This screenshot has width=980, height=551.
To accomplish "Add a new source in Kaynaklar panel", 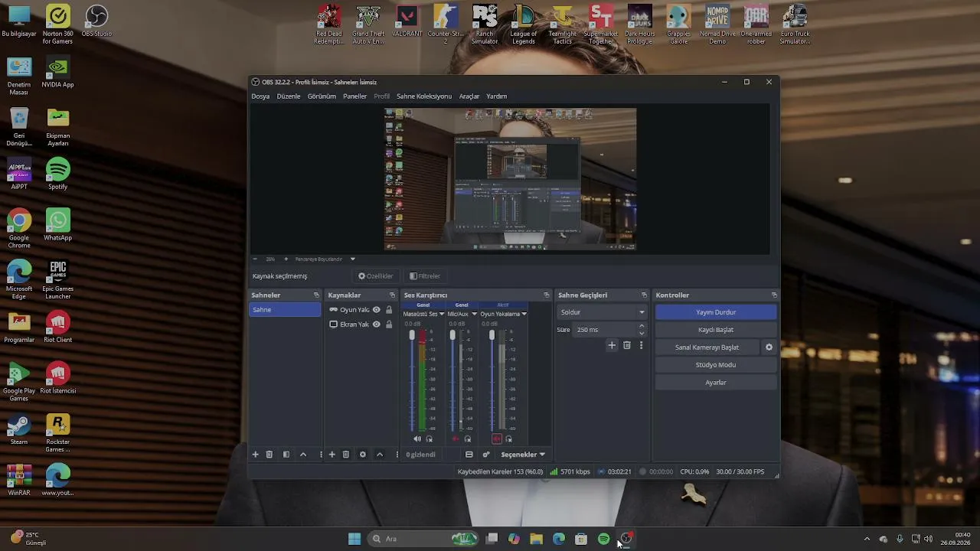I will coord(332,455).
